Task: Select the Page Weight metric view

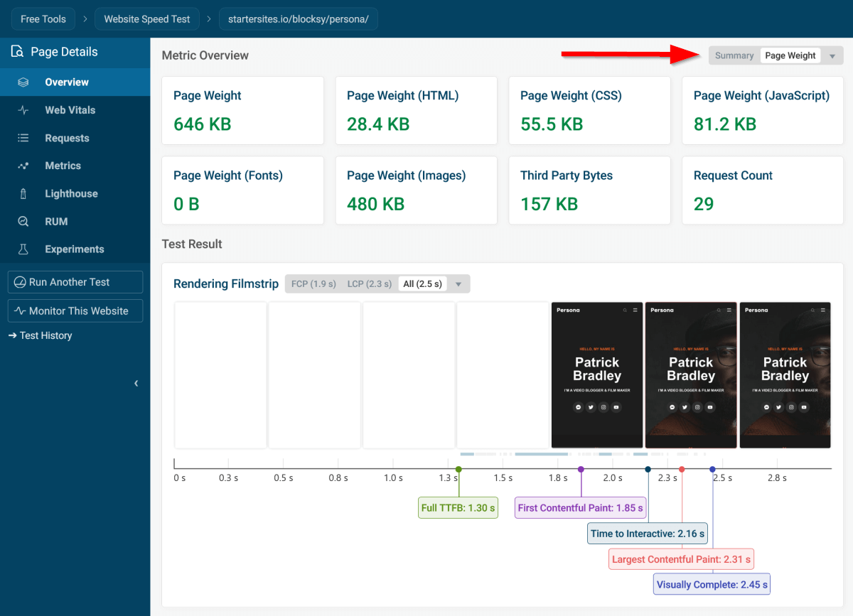Action: click(790, 55)
